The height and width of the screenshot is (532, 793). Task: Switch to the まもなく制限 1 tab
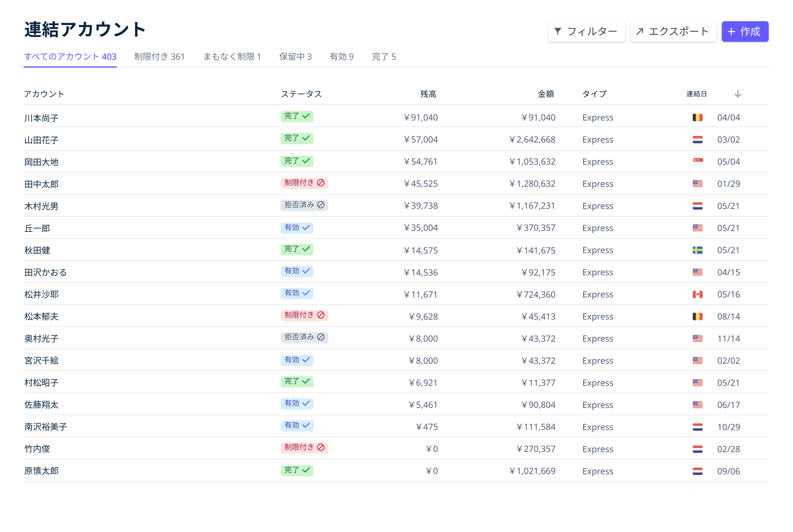point(232,57)
